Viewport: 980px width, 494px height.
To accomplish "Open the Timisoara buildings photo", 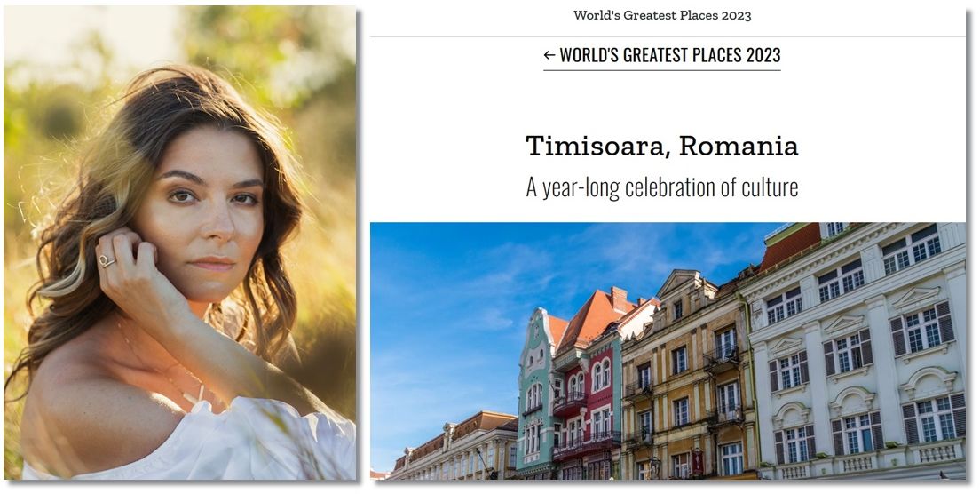I will [668, 351].
